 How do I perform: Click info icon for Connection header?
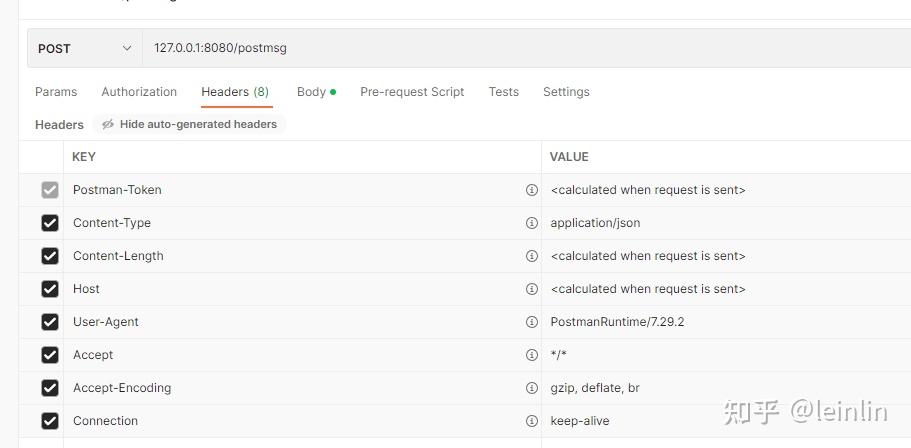532,421
